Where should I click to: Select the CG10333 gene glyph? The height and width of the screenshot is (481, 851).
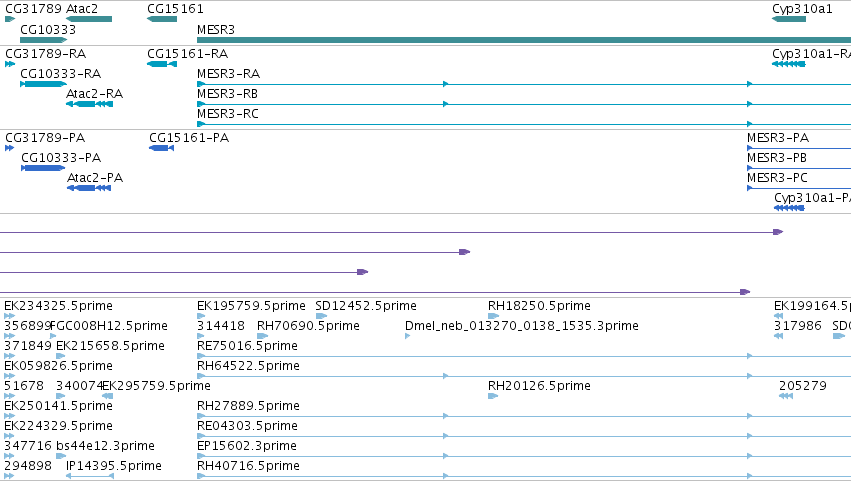[x=43, y=40]
